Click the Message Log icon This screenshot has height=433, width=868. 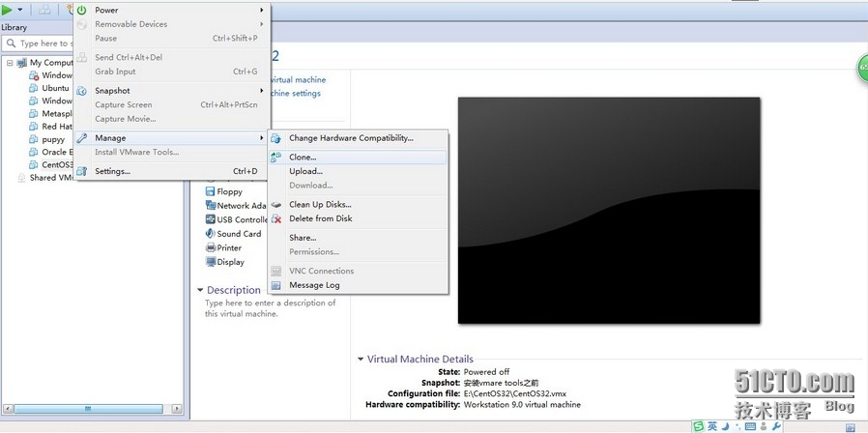(275, 286)
